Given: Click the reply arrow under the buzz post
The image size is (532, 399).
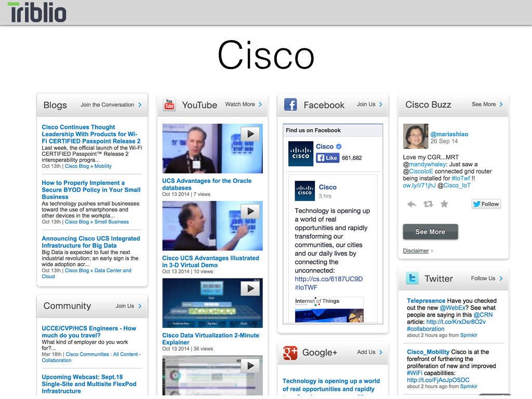Looking at the screenshot, I should pyautogui.click(x=410, y=205).
